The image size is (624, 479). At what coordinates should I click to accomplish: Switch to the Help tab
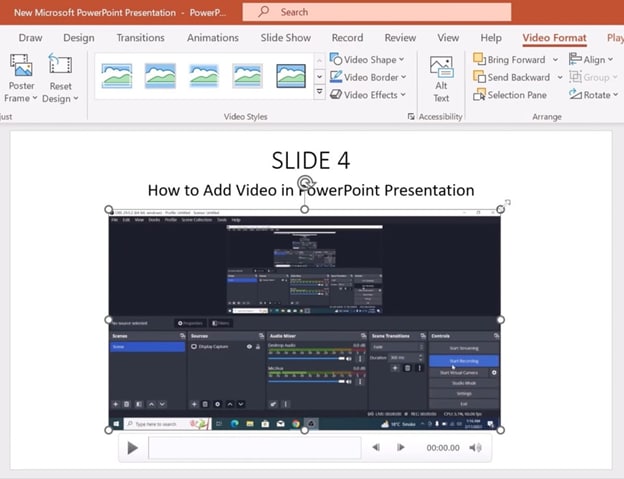click(491, 38)
